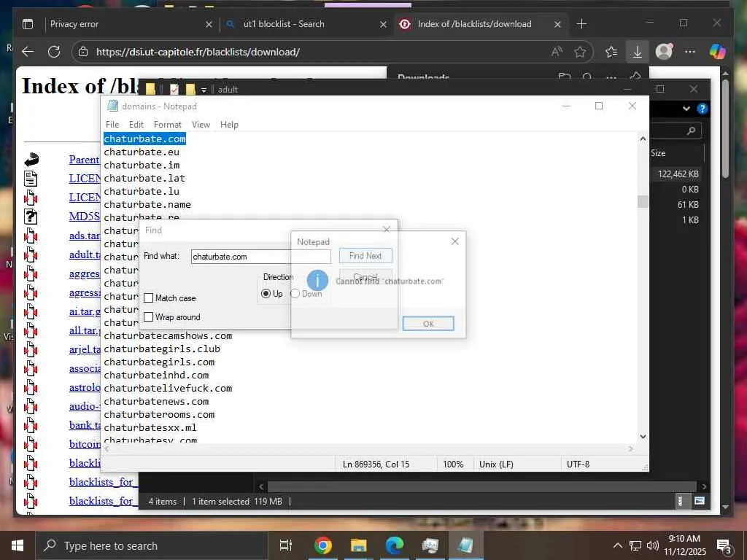Open Read Aloud icon in address bar

(x=556, y=52)
